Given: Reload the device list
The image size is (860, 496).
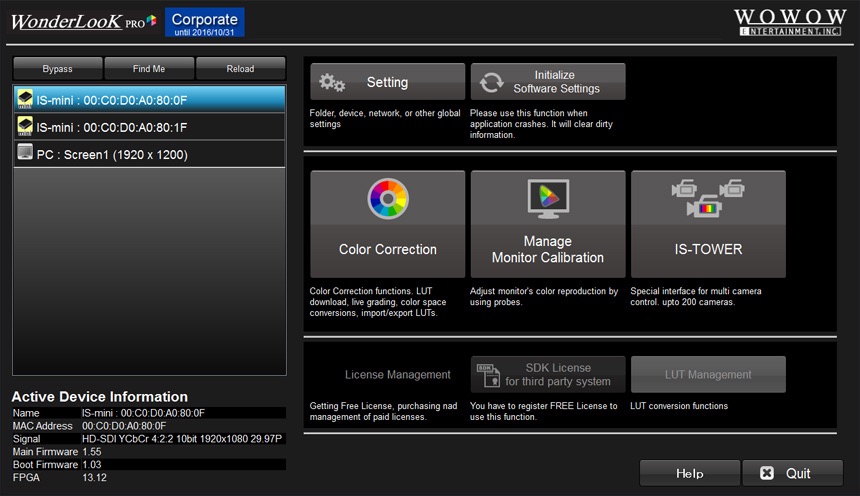Looking at the screenshot, I should point(240,69).
